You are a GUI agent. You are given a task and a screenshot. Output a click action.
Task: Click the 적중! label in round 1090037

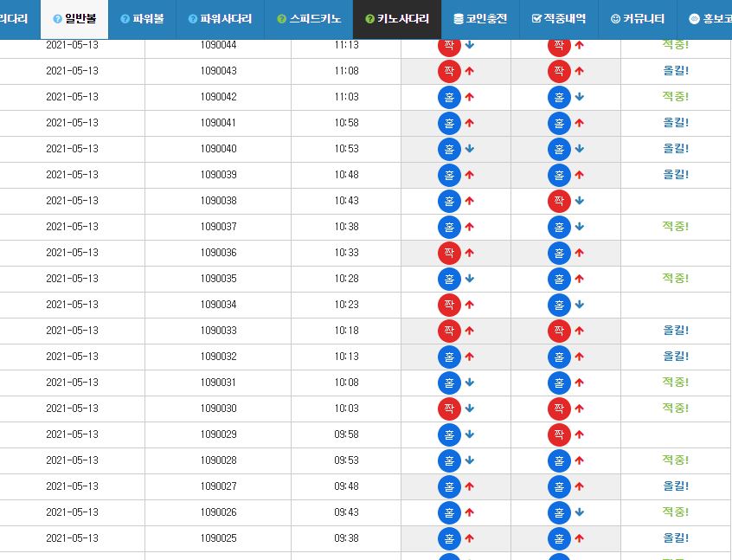676,226
